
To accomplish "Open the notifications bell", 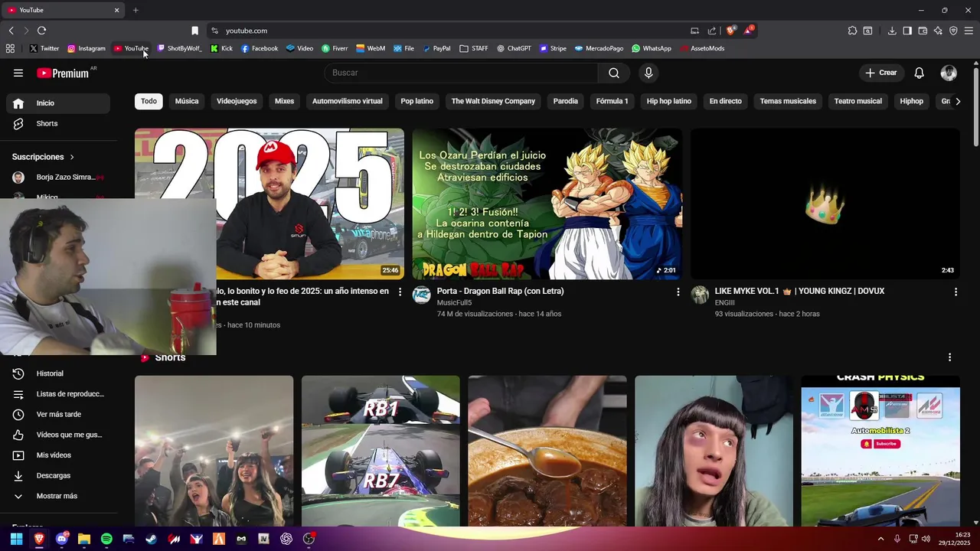I will coord(919,73).
